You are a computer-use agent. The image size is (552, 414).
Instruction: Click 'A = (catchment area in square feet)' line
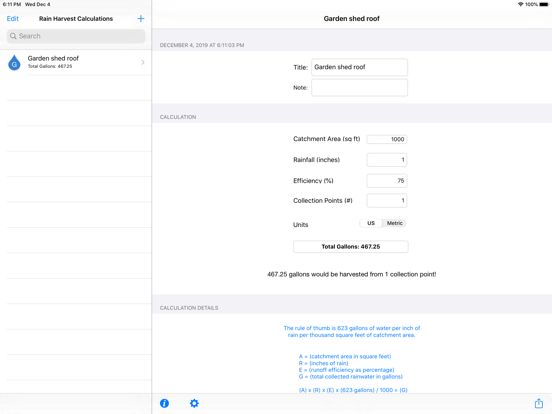345,356
